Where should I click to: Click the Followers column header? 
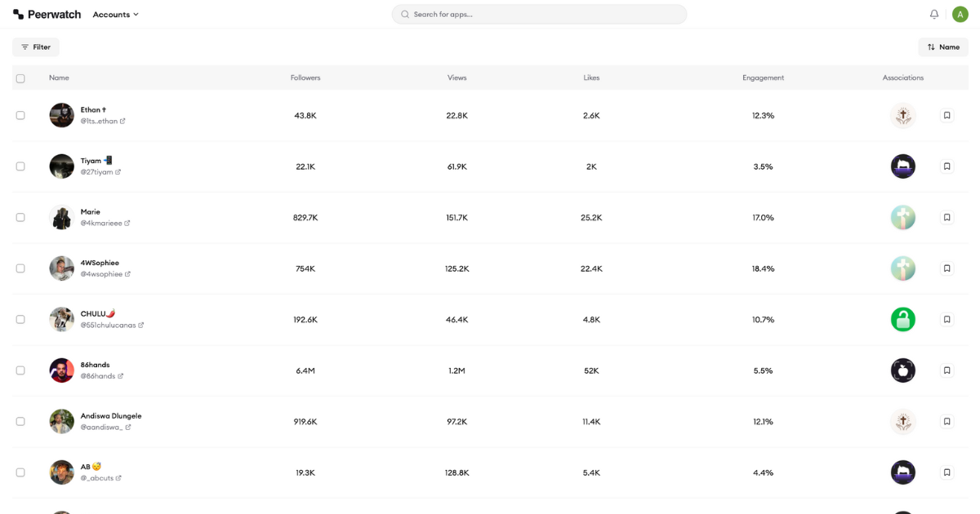click(x=305, y=78)
